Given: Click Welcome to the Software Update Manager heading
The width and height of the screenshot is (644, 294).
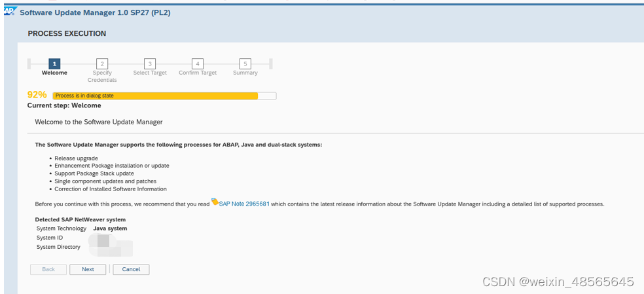Looking at the screenshot, I should (x=99, y=122).
